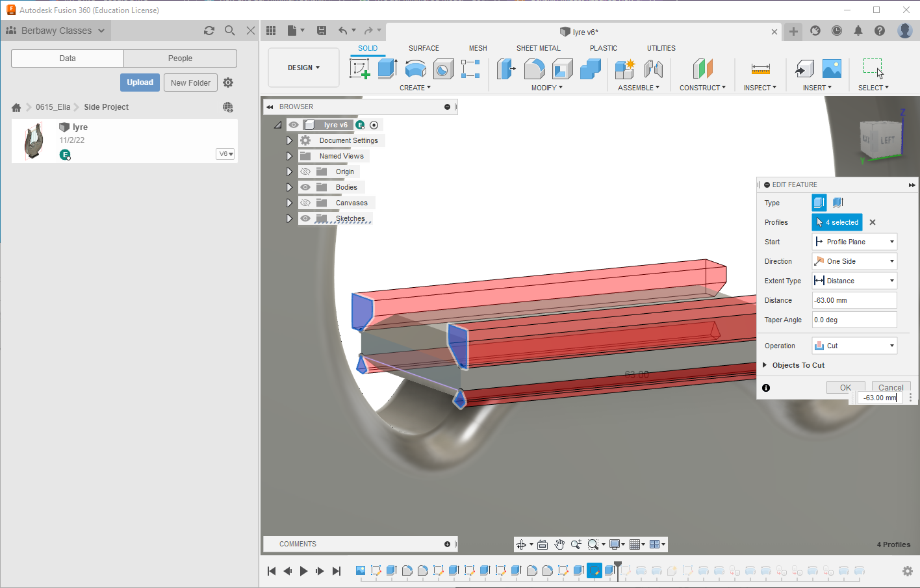Click the Create Sketch tool icon

pyautogui.click(x=359, y=69)
